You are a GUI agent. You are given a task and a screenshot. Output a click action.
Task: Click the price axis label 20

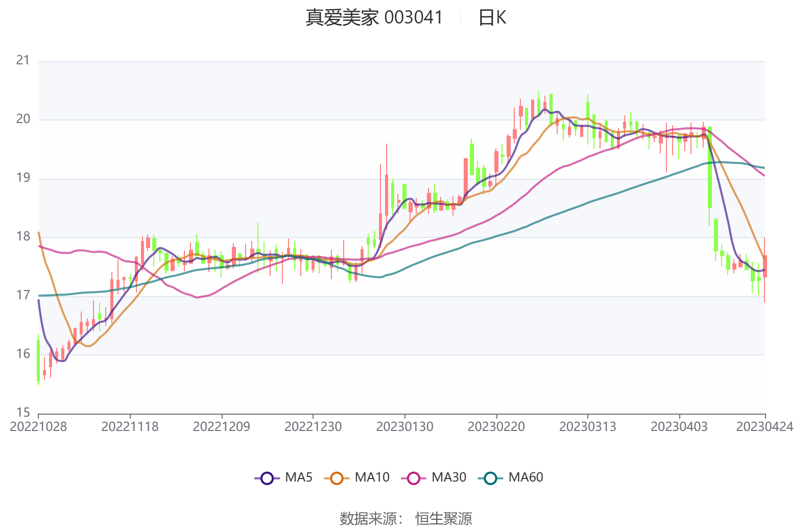tap(23, 119)
